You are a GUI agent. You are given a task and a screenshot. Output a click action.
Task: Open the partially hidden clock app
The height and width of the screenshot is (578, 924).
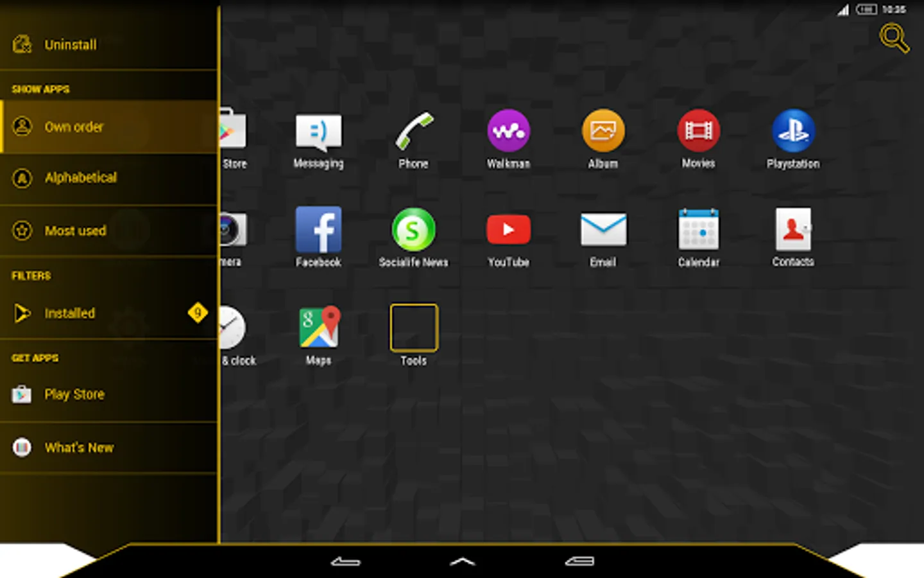232,328
